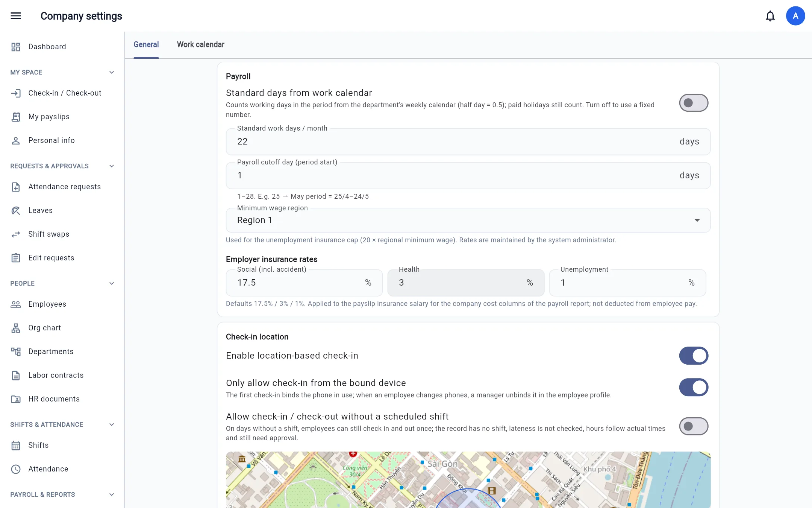Click the Shifts calendar icon
The height and width of the screenshot is (508, 812).
coord(16,445)
